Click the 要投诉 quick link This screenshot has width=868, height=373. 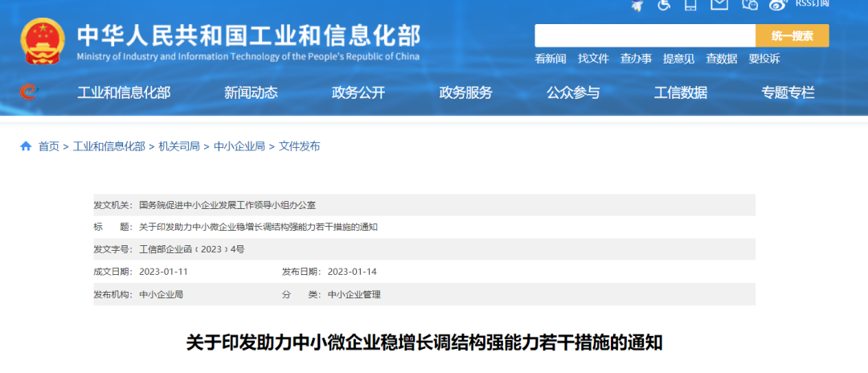point(764,59)
